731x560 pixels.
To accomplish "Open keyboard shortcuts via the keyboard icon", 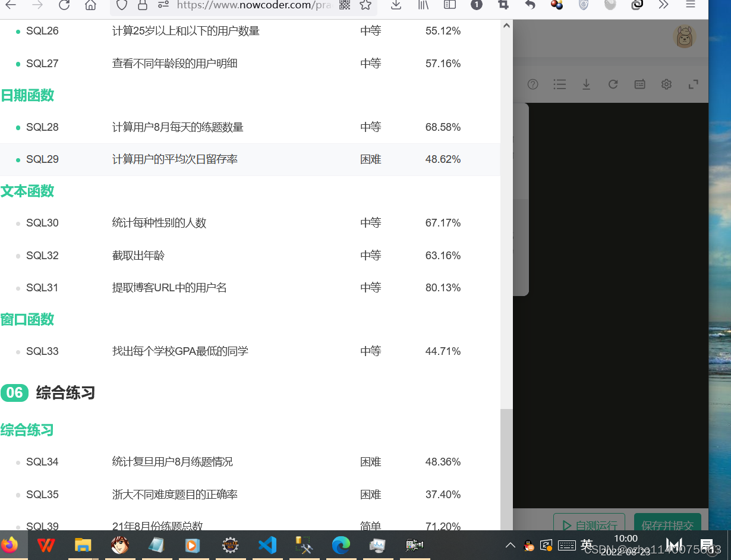I will point(639,84).
